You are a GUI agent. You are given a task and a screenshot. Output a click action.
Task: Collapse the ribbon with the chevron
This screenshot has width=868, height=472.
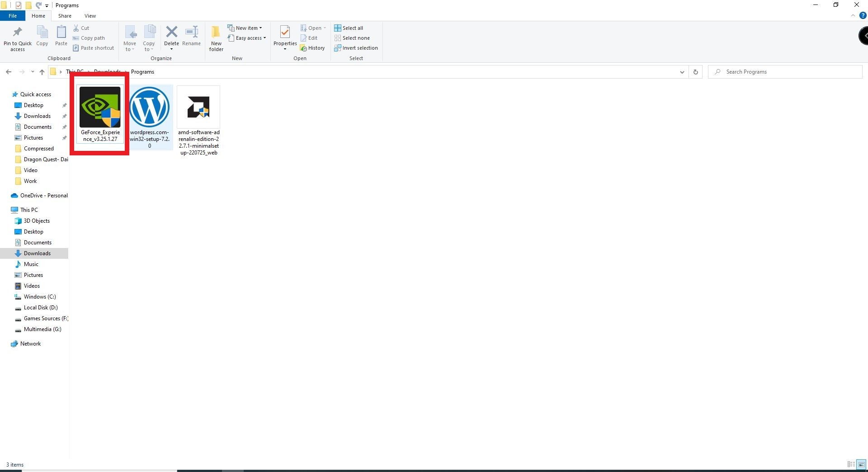click(853, 15)
